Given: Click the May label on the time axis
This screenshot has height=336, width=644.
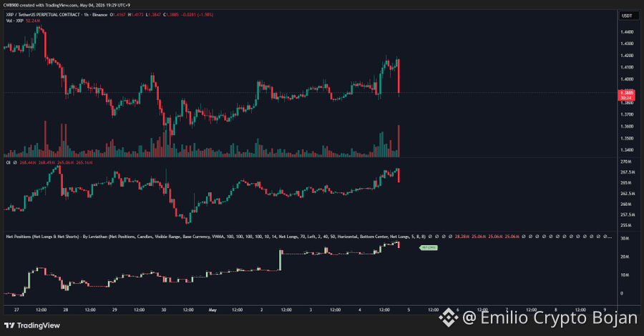Looking at the screenshot, I should [213, 310].
